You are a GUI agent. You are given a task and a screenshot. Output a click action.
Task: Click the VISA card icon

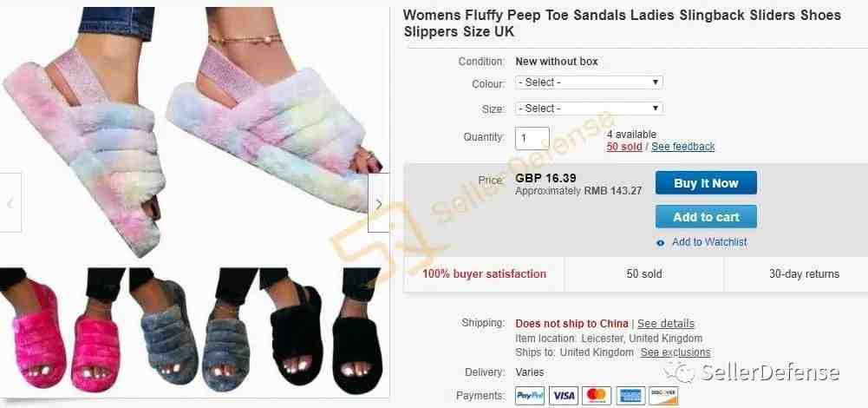pos(564,396)
